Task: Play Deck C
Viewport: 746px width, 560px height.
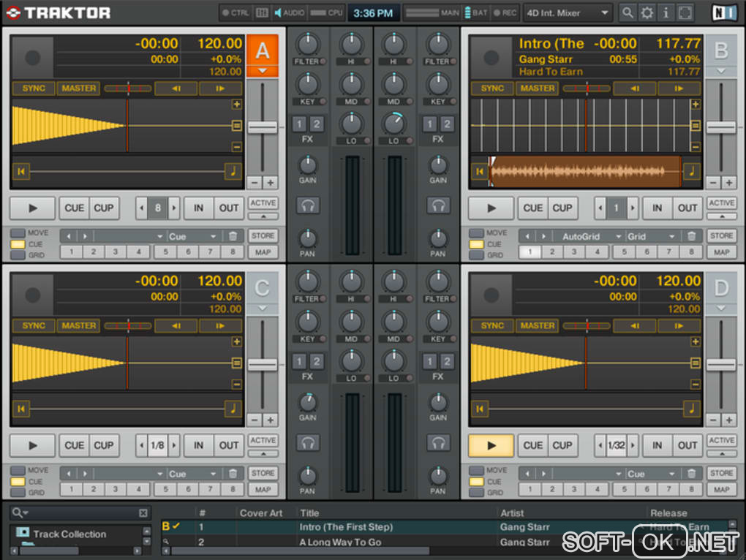Action: (32, 446)
